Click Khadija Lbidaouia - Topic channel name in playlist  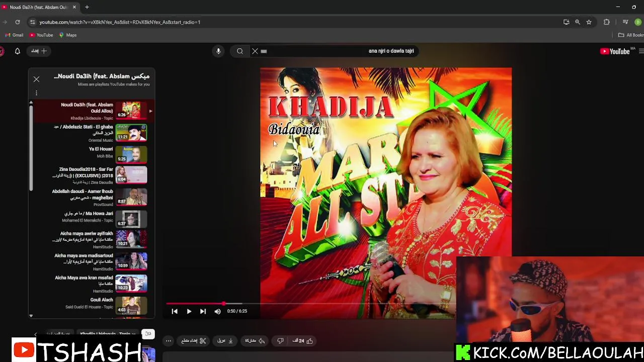click(92, 118)
